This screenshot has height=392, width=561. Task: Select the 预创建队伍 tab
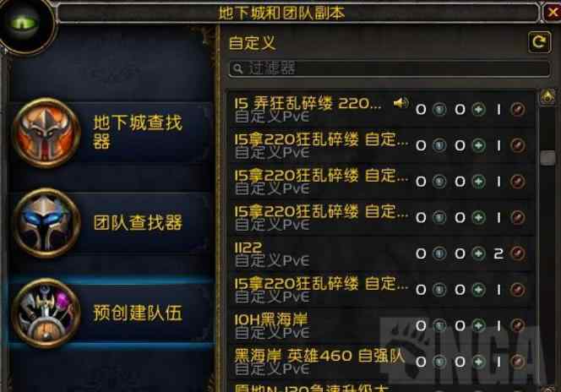tap(111, 313)
